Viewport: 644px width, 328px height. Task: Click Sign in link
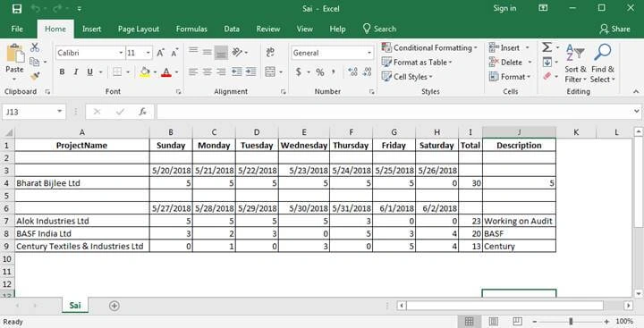(504, 8)
